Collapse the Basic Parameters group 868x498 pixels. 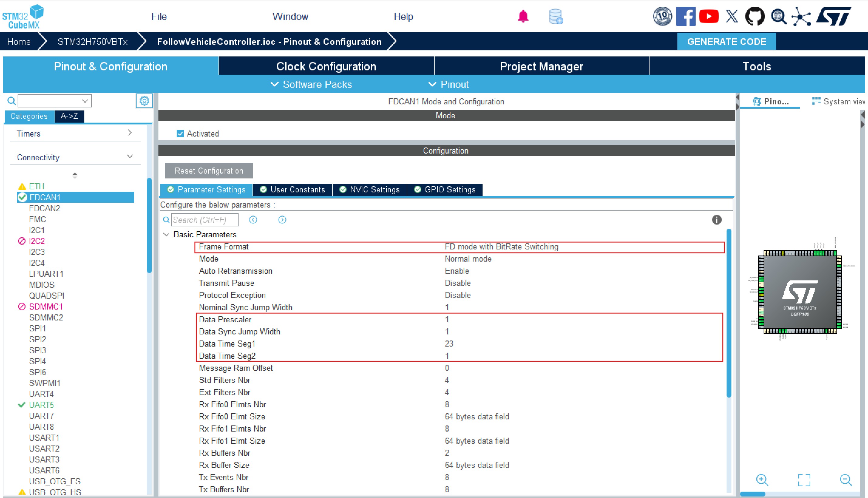[x=166, y=234]
